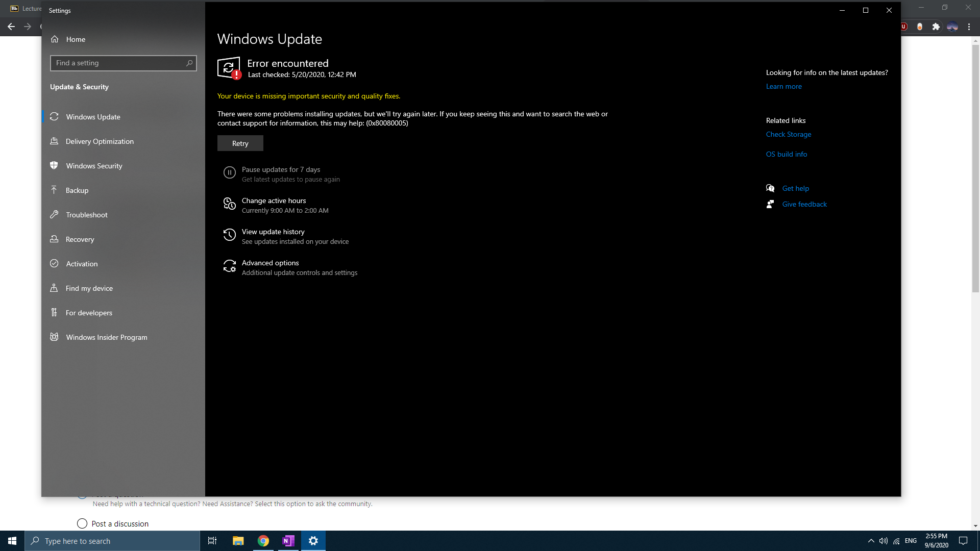
Task: Click the Find a setting search field
Action: coord(123,63)
